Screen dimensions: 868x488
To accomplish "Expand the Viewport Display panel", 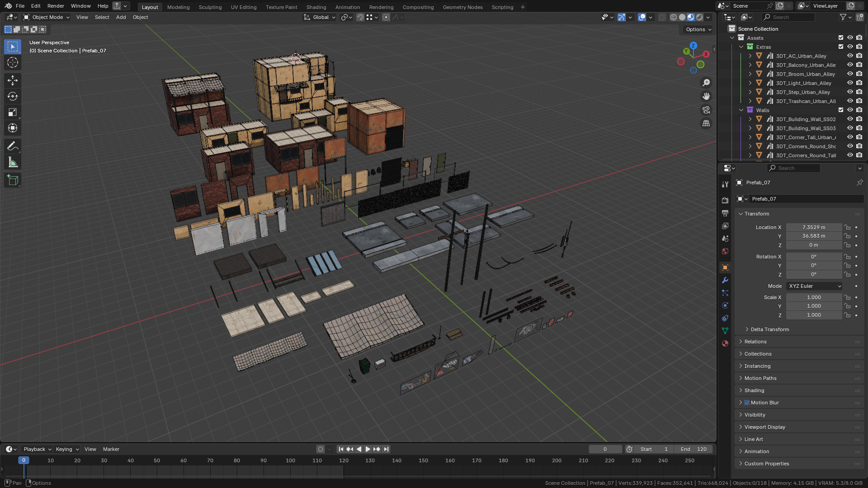I will coord(764,427).
